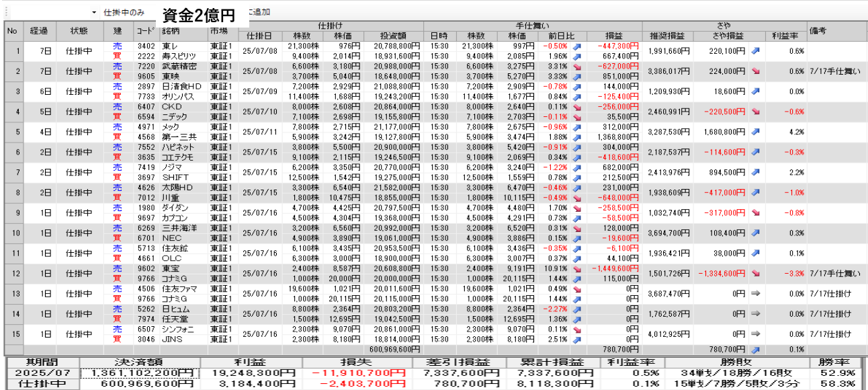This screenshot has width=868, height=390.
Task: Click the 利益率 column header
Action: [x=785, y=36]
